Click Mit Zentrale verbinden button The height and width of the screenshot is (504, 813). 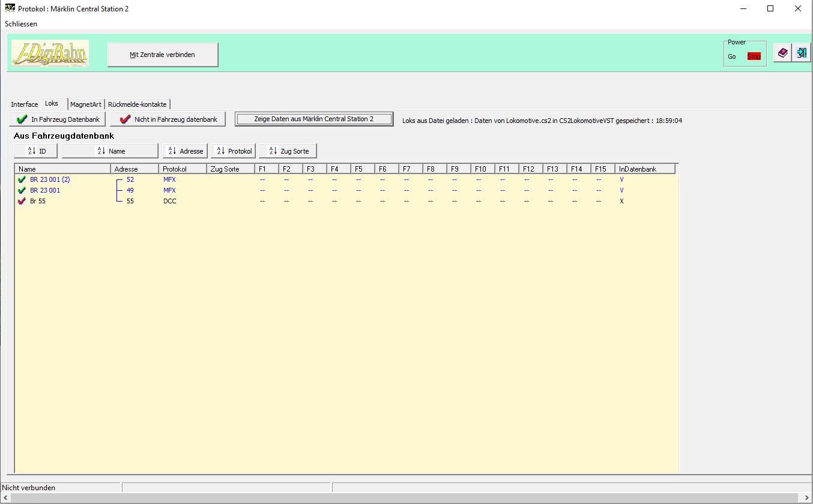[x=163, y=55]
